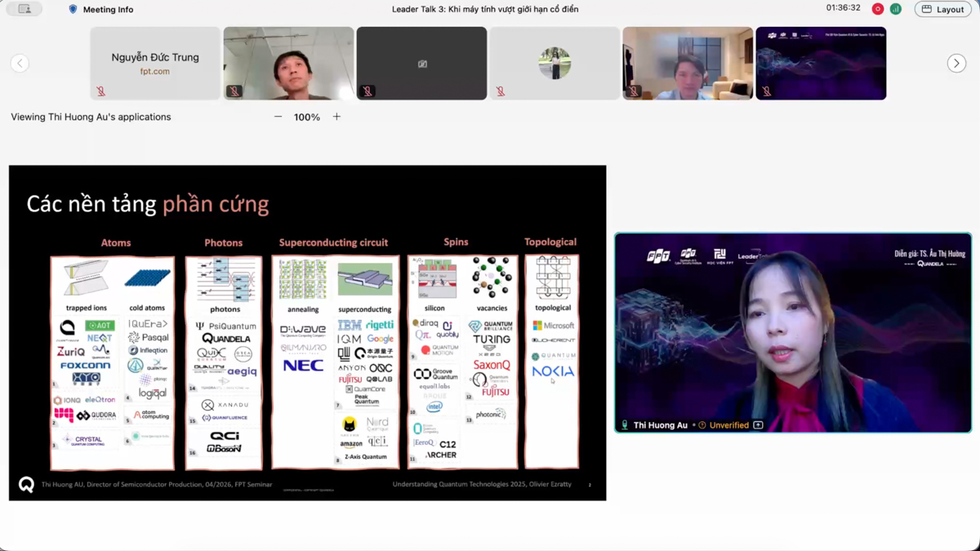
Task: Click Thi Huong Au's green microphone icon
Action: coord(625,425)
